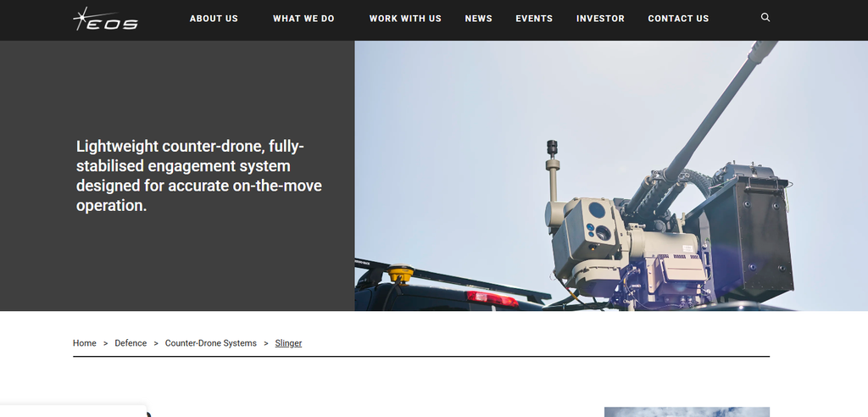The height and width of the screenshot is (417, 868).
Task: Open the Work With Us menu
Action: coord(405,19)
